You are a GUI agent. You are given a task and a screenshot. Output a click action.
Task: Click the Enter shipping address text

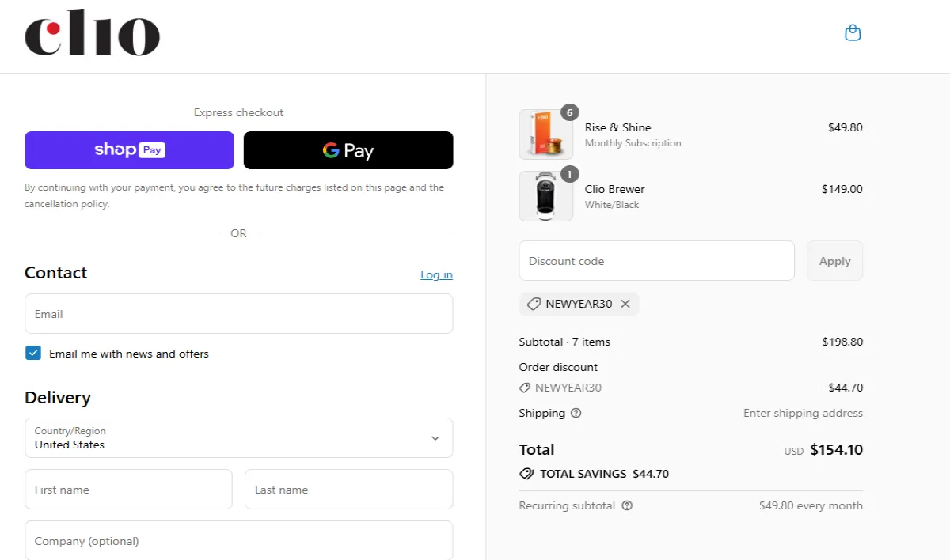pyautogui.click(x=803, y=413)
